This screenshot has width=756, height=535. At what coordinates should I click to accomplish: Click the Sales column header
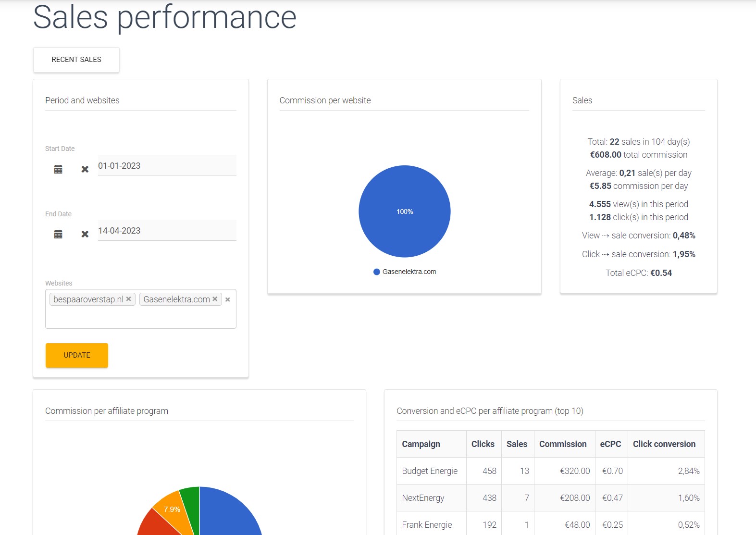[x=518, y=444]
